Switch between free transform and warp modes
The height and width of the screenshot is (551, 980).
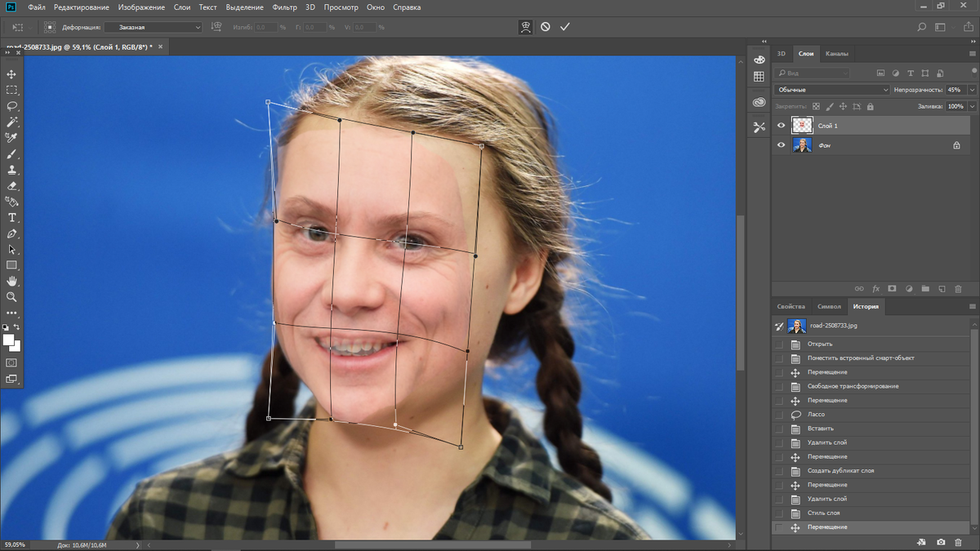(x=526, y=27)
